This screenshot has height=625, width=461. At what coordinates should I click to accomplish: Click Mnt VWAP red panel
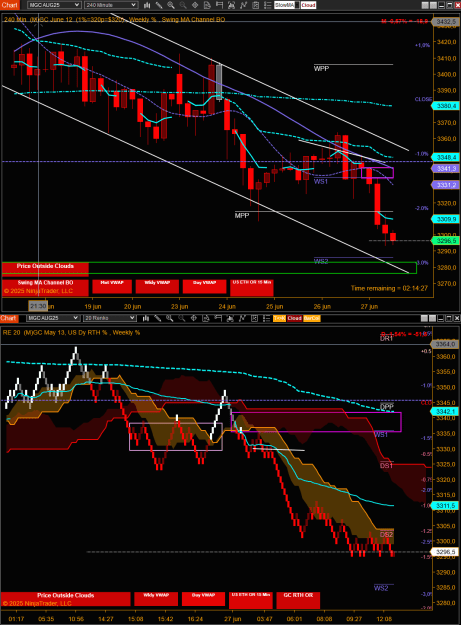112,286
